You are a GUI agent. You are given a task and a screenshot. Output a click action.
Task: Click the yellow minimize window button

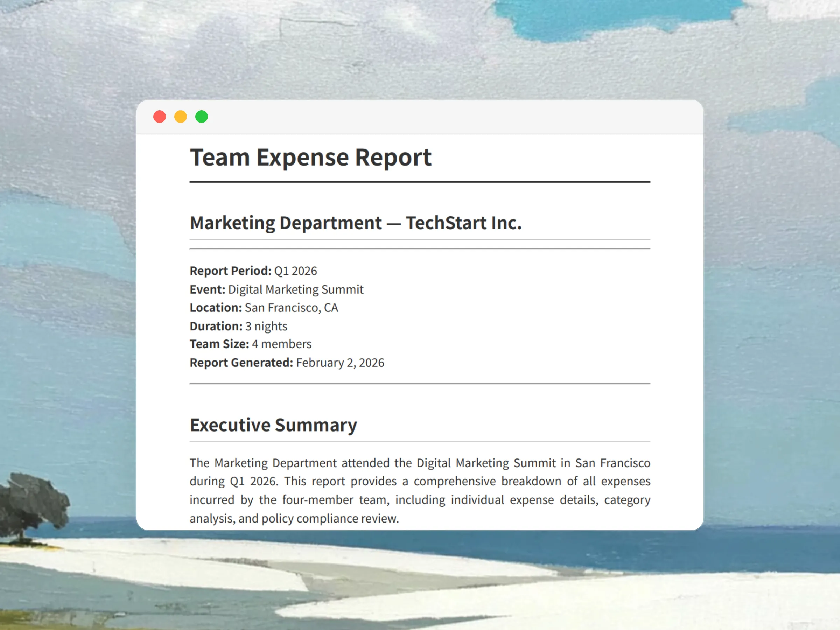pos(180,117)
